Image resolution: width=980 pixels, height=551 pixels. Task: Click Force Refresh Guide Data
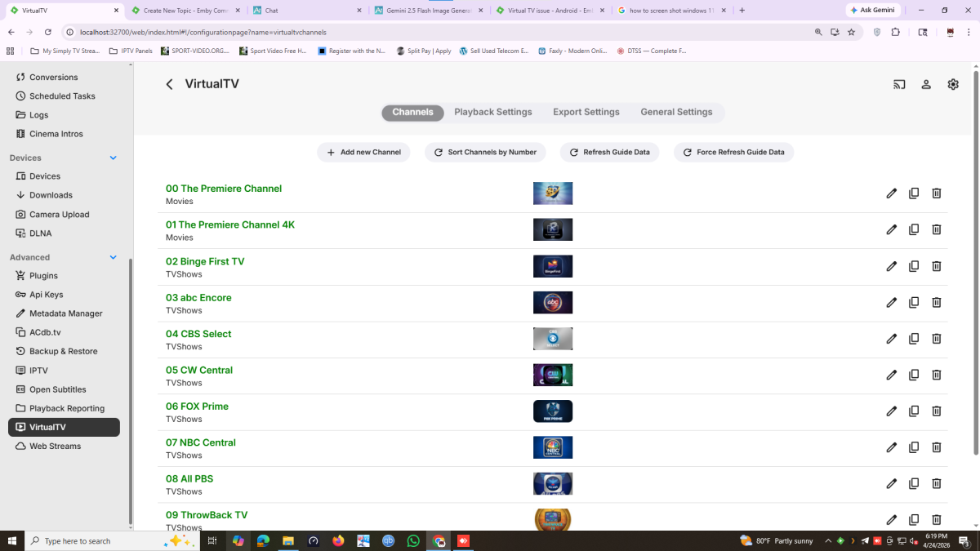point(733,152)
